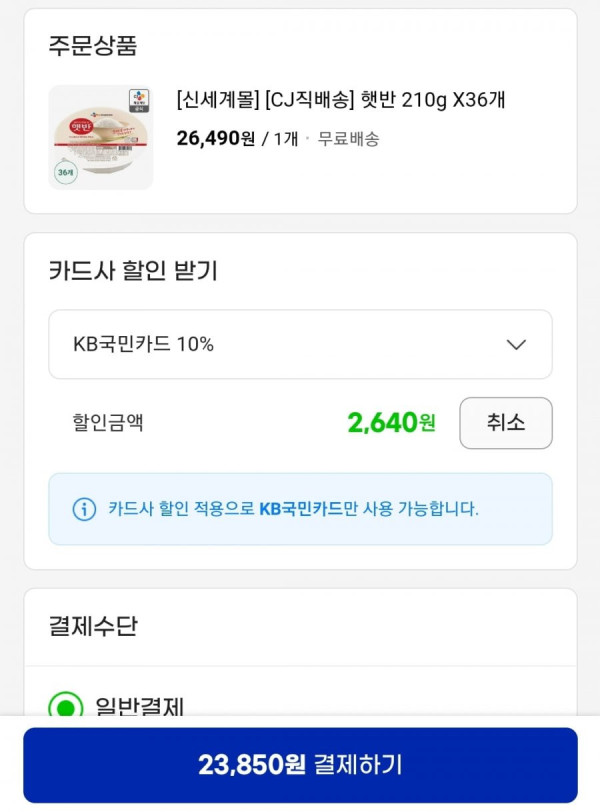Click the 주문상품 section heading
Image resolution: width=600 pixels, height=812 pixels.
click(x=93, y=45)
